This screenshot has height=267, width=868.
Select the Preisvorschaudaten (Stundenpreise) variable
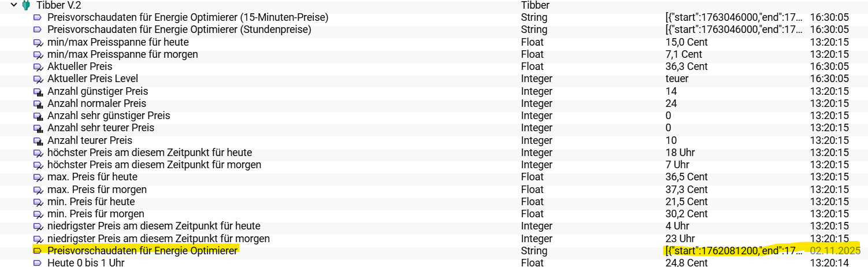[179, 29]
